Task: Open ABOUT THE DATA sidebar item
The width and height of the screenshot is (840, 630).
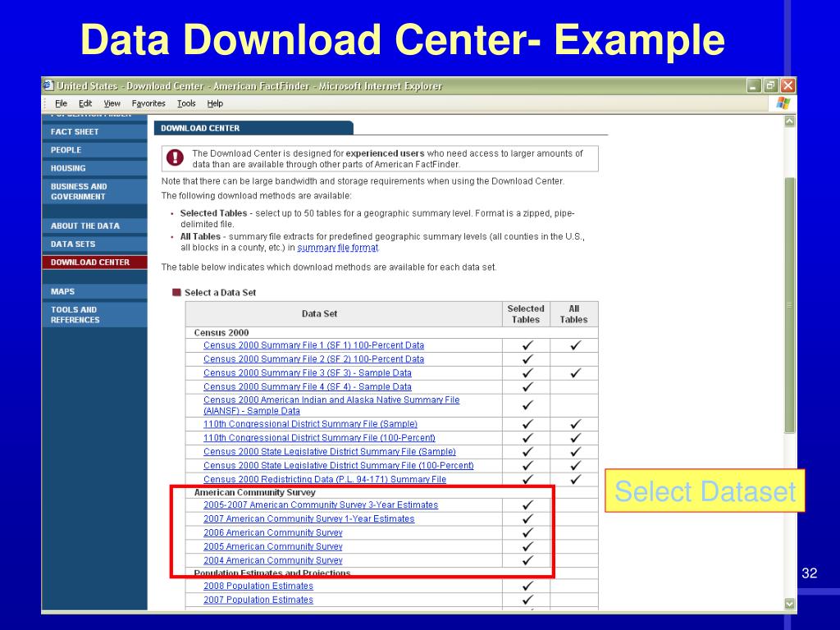Action: coord(94,226)
